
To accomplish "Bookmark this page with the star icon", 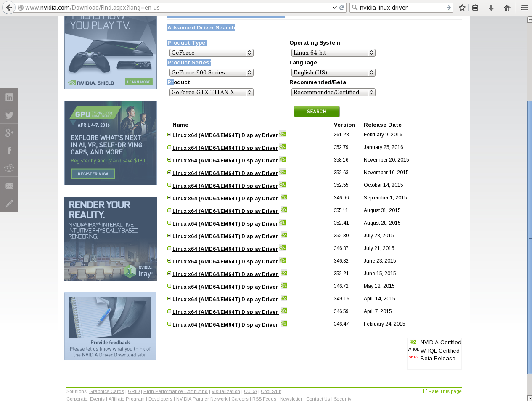I will coord(462,8).
